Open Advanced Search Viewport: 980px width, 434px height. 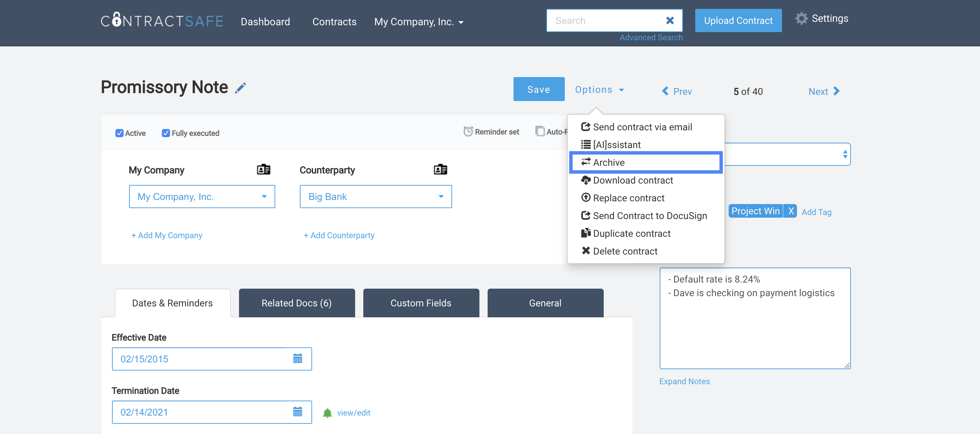click(651, 37)
